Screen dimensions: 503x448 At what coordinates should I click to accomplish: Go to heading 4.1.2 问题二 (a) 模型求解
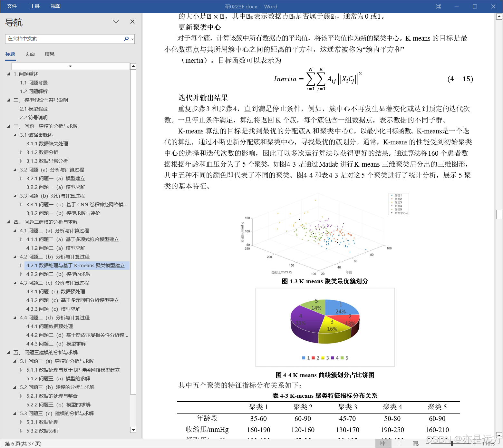(56, 248)
